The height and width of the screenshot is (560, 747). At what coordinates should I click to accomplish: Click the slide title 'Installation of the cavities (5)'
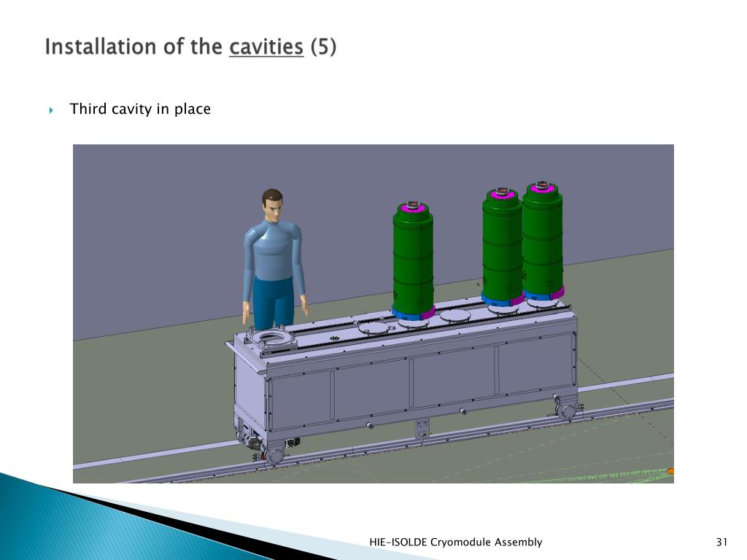point(190,47)
